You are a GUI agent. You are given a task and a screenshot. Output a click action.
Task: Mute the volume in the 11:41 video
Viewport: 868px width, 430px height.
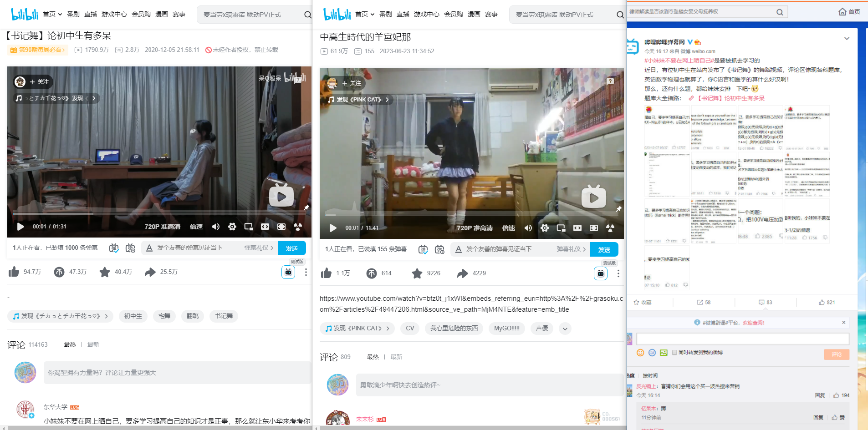point(528,228)
